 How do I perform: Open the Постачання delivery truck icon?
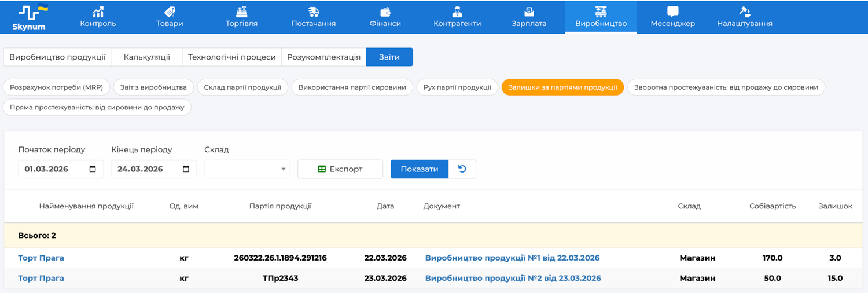(x=314, y=12)
